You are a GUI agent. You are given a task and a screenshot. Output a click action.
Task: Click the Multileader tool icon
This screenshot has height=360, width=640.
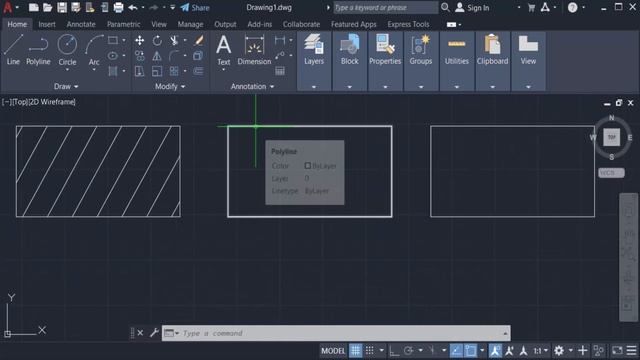280,56
